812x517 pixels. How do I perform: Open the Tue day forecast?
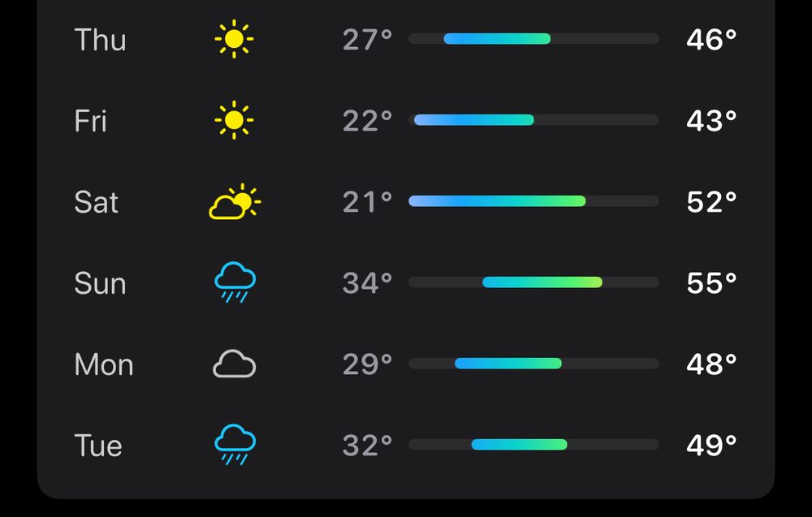click(98, 446)
